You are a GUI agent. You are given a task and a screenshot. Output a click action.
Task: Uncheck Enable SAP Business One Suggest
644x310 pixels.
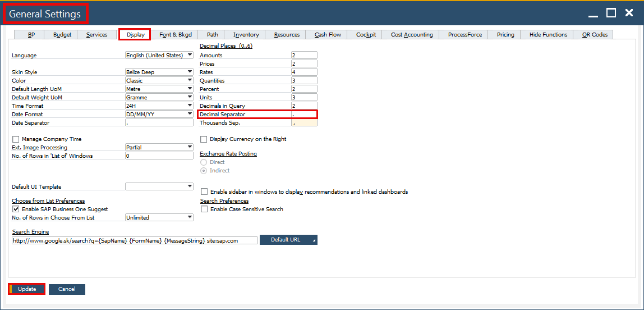coord(16,209)
